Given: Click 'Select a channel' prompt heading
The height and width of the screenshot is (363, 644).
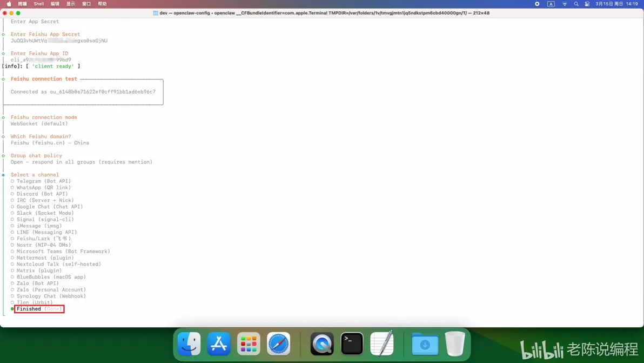Looking at the screenshot, I should [x=35, y=175].
